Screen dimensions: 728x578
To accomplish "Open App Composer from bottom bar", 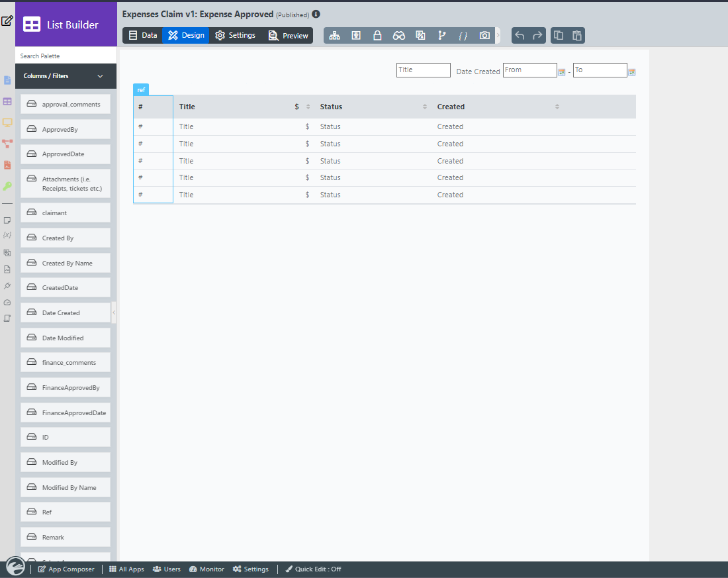I will click(x=66, y=569).
